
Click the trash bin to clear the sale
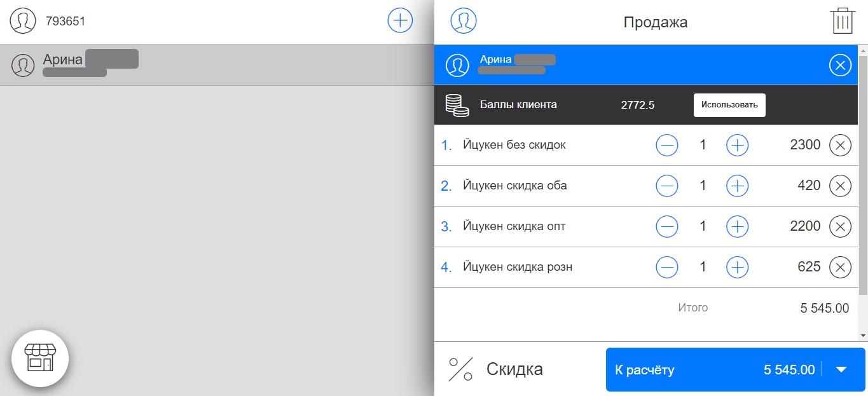pos(842,21)
